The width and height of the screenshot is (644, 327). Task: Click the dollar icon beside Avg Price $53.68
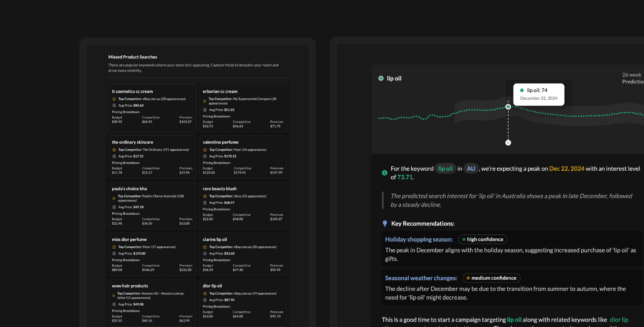205,254
